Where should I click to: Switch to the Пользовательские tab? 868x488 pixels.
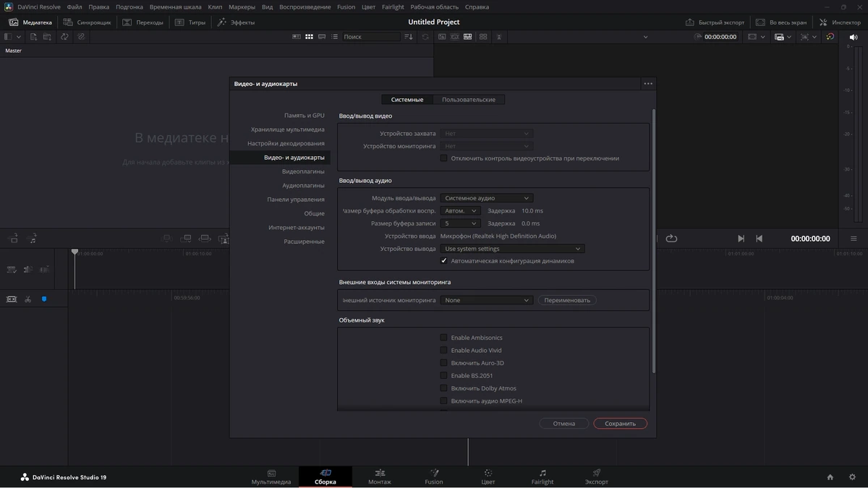[469, 100]
